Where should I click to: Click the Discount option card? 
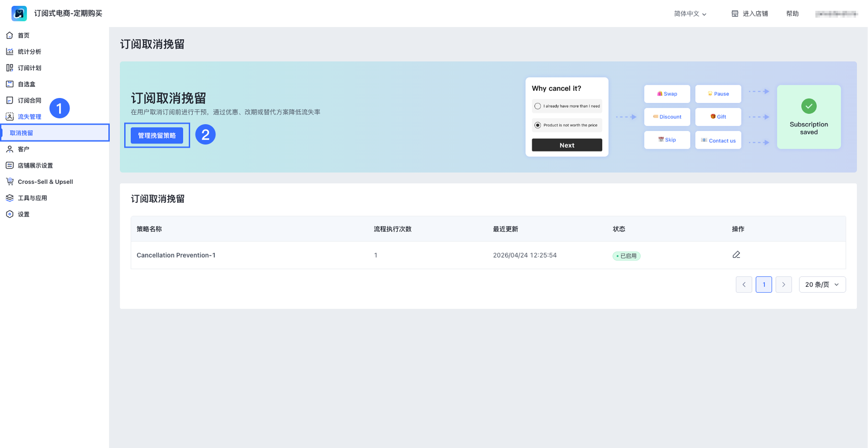[x=667, y=117]
